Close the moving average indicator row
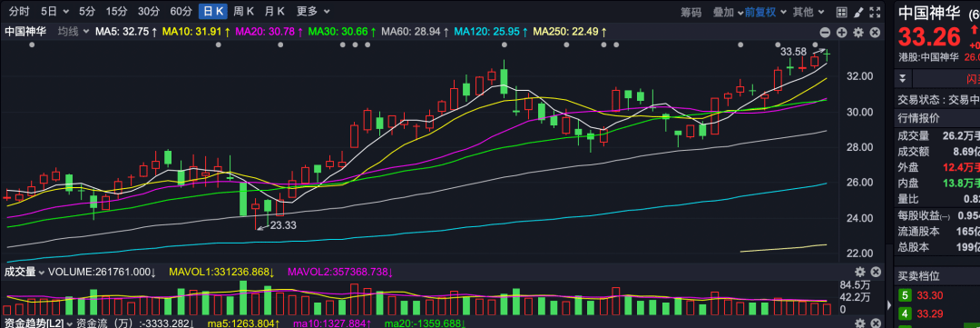The width and height of the screenshot is (980, 328). click(x=875, y=32)
